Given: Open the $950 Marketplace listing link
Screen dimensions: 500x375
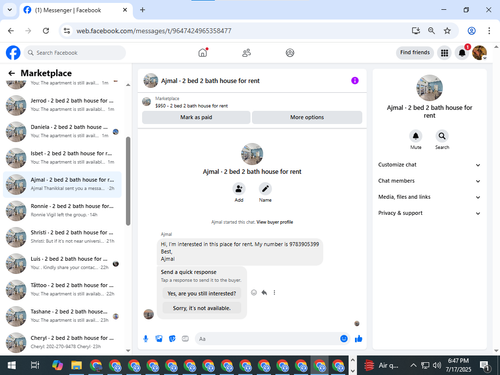Looking at the screenshot, I should click(x=191, y=106).
